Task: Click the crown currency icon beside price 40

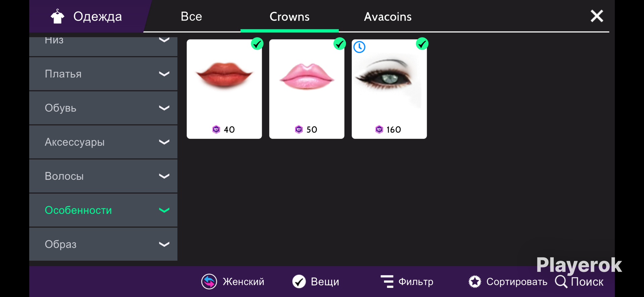Action: point(216,129)
